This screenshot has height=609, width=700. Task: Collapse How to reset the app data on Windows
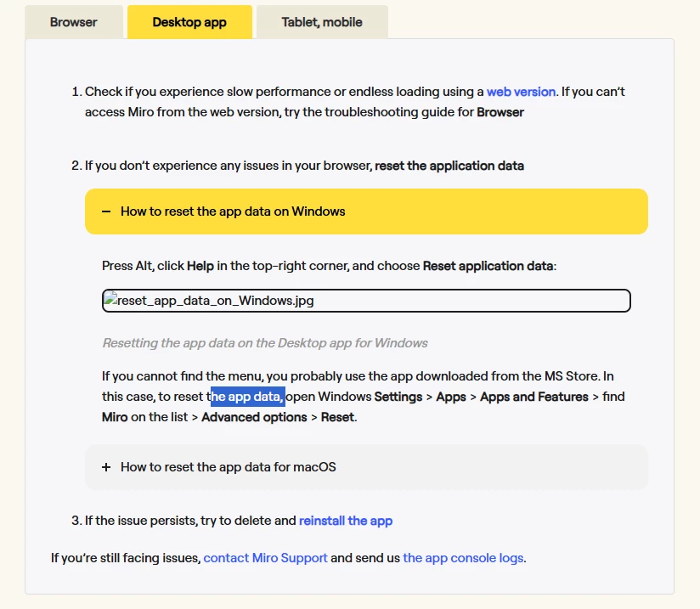tap(366, 211)
